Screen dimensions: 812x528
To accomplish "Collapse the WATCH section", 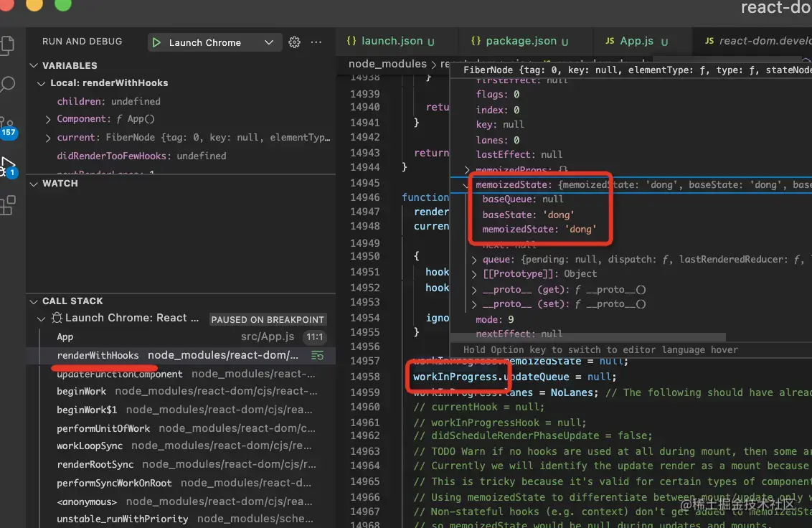I will click(x=34, y=184).
